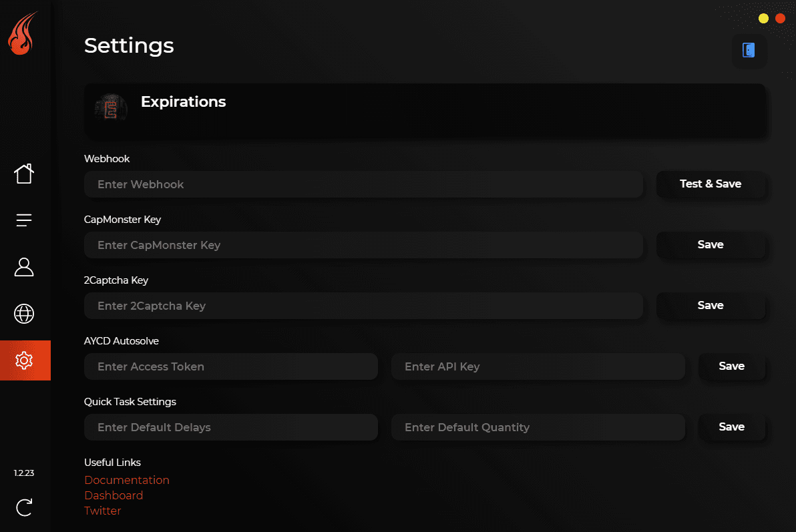796x532 pixels.
Task: Open the tasks list icon
Action: tap(24, 220)
